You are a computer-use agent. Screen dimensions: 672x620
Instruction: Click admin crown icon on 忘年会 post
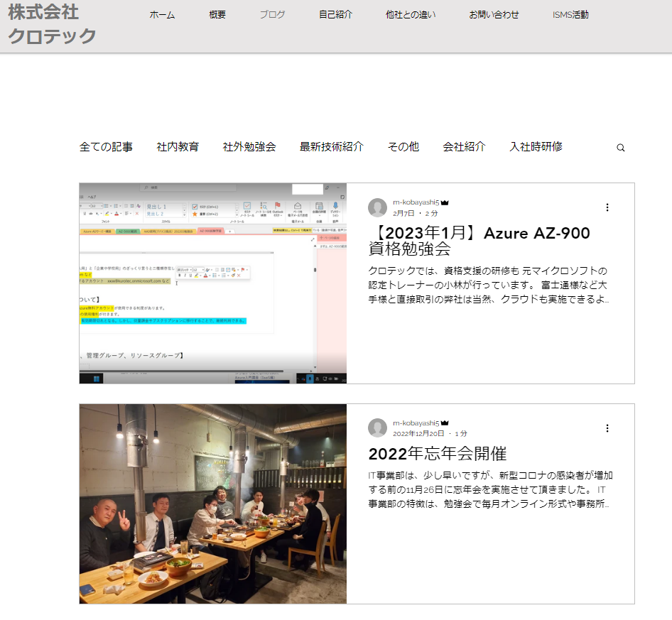[x=445, y=423]
